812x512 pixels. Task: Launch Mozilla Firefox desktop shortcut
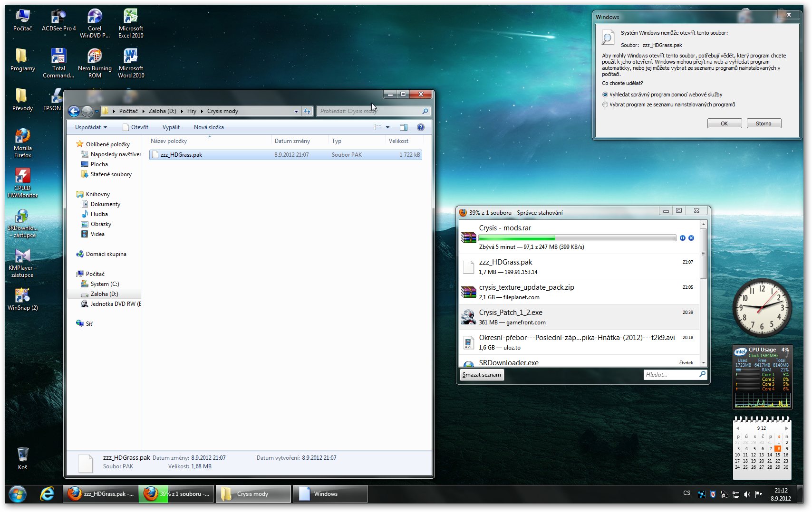coord(22,143)
